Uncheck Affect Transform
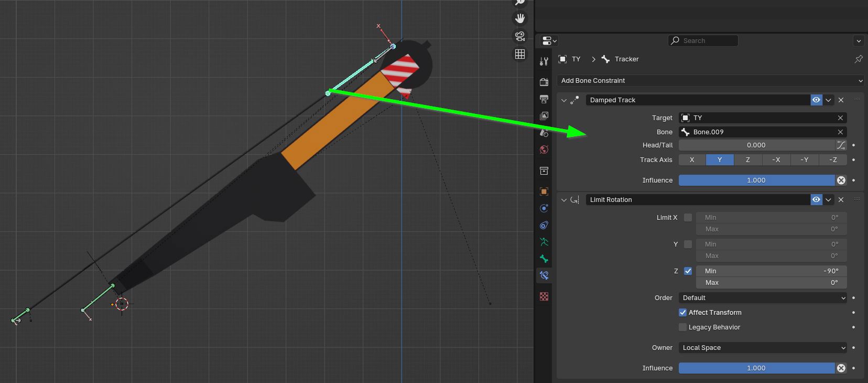Screen dimensions: 868x383 click(682, 312)
